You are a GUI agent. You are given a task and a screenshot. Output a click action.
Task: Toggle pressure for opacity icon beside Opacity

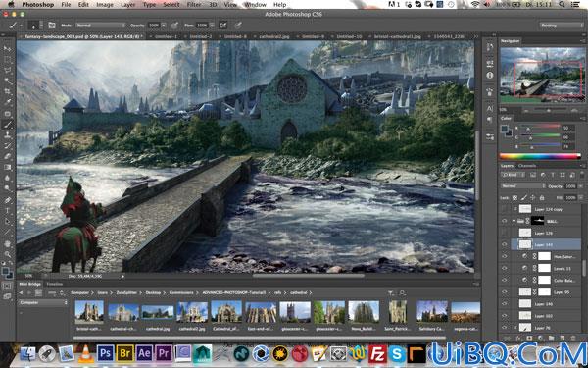coord(174,26)
